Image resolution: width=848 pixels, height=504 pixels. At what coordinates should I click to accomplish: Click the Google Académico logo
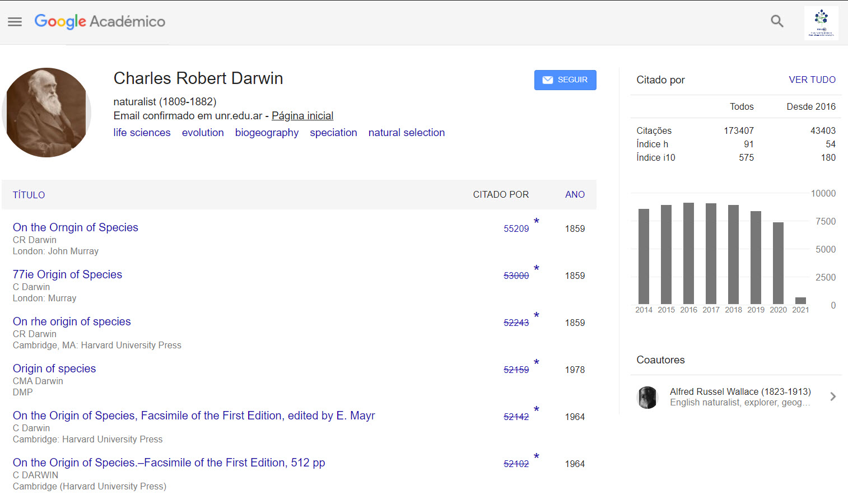point(100,21)
